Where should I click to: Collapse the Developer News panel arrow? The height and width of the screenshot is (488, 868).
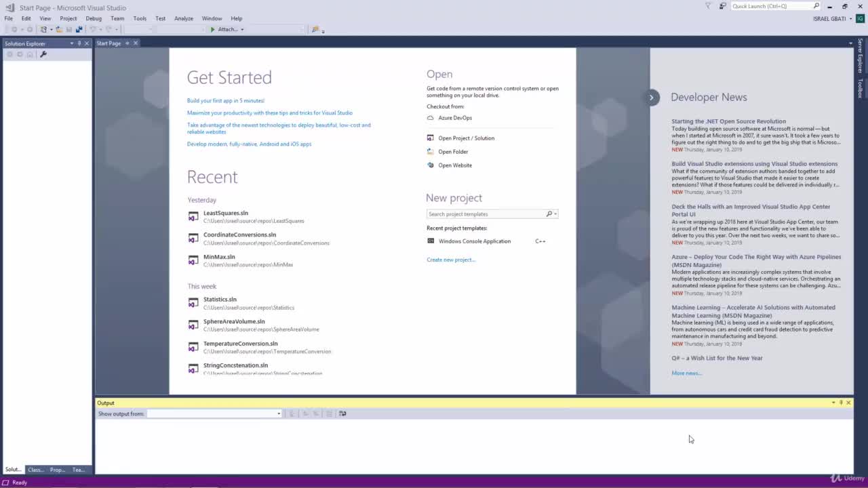pos(652,98)
